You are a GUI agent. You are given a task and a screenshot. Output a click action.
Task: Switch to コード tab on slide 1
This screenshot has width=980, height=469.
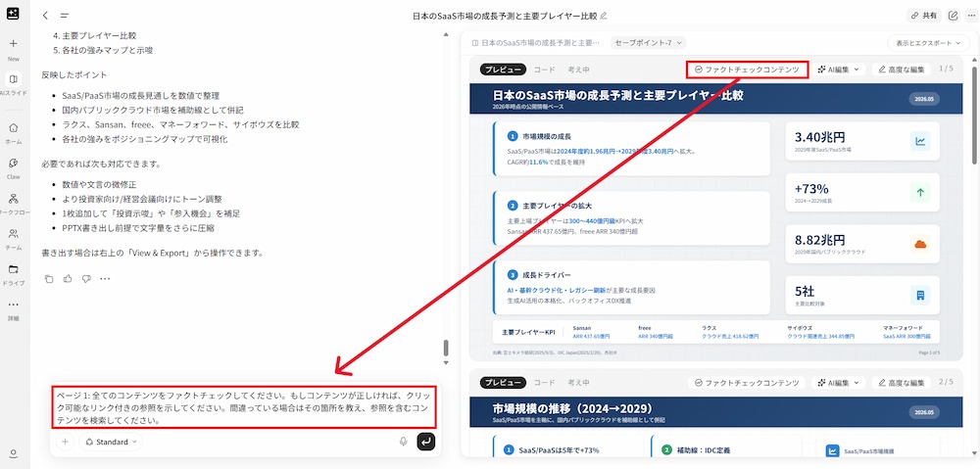(544, 70)
